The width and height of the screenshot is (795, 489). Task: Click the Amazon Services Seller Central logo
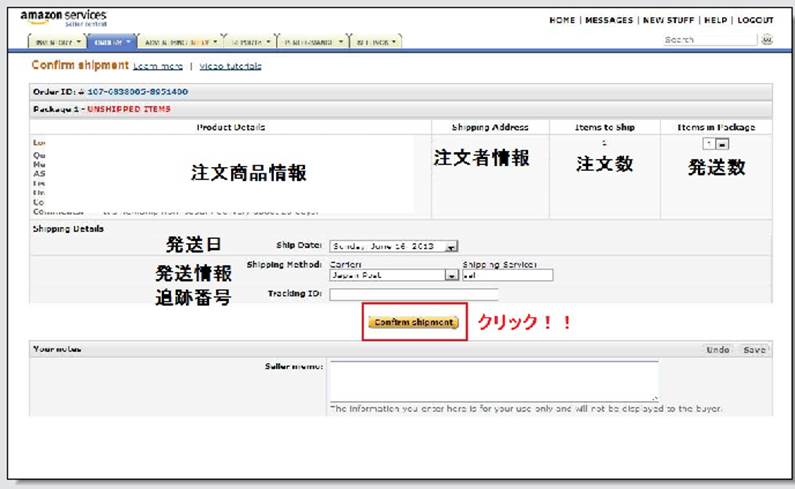[63, 18]
